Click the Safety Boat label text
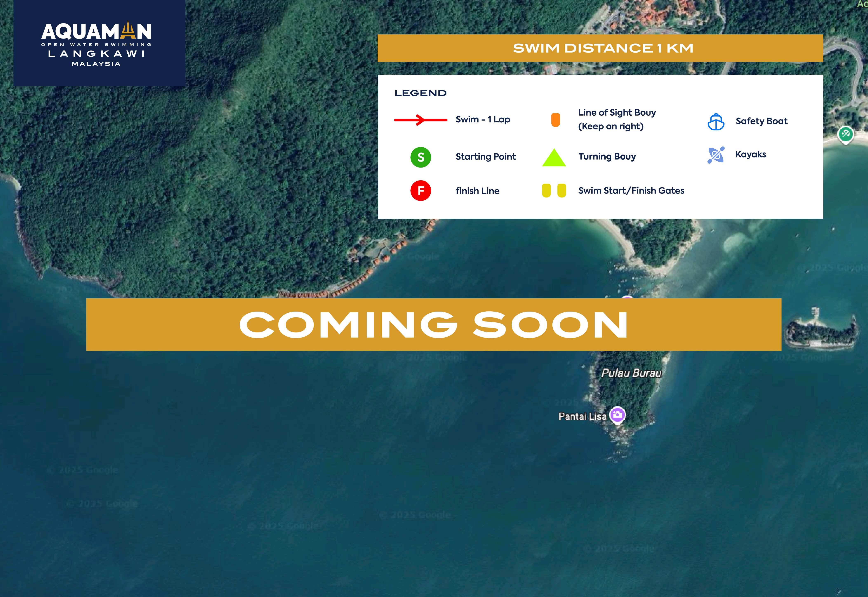The width and height of the screenshot is (868, 597). click(761, 121)
